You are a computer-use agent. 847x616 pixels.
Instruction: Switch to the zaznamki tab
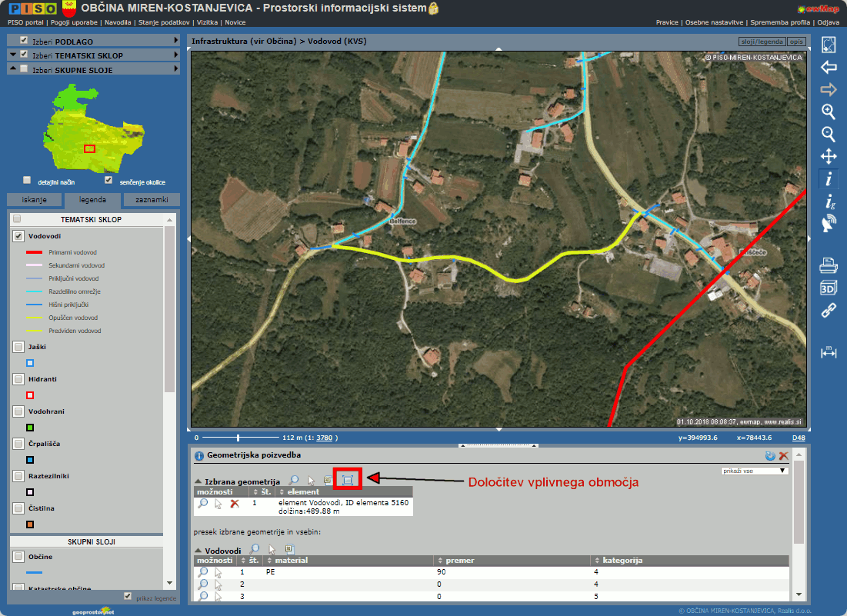click(x=151, y=200)
